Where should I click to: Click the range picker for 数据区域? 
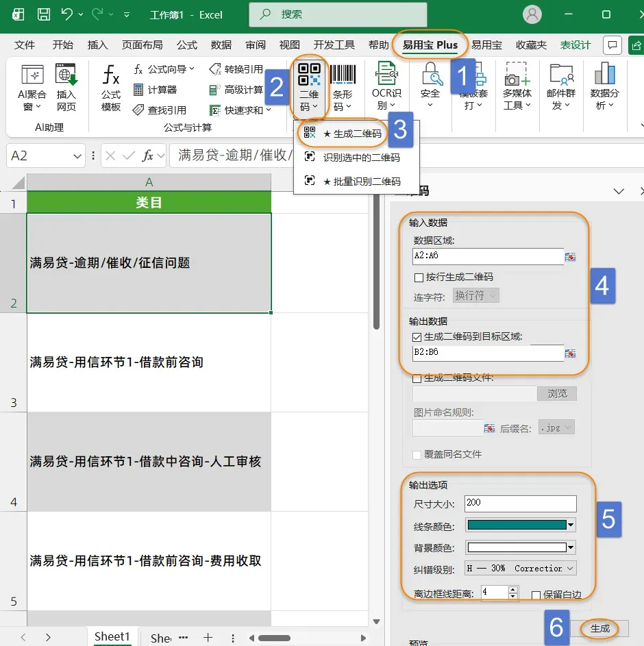tap(570, 257)
